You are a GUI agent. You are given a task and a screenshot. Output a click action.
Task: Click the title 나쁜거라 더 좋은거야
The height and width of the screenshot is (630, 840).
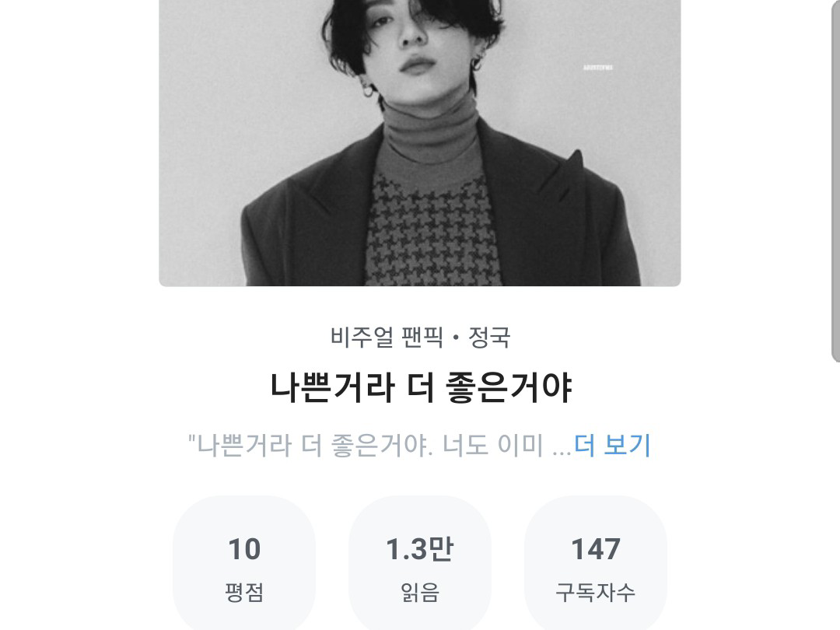tap(421, 387)
